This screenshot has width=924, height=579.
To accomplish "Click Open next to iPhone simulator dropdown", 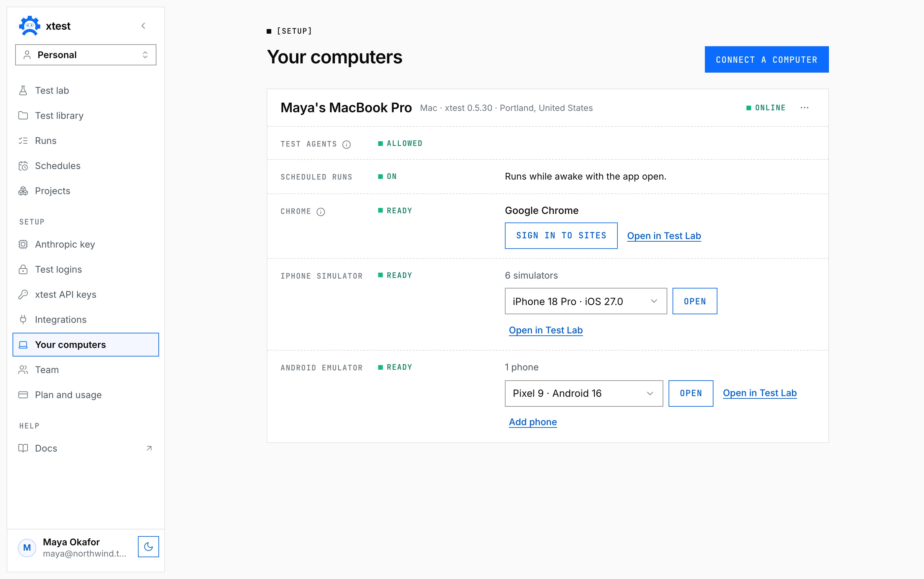I will coord(695,301).
